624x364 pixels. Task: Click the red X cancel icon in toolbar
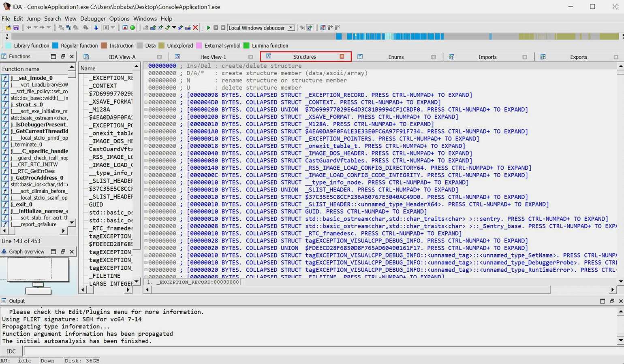click(195, 28)
